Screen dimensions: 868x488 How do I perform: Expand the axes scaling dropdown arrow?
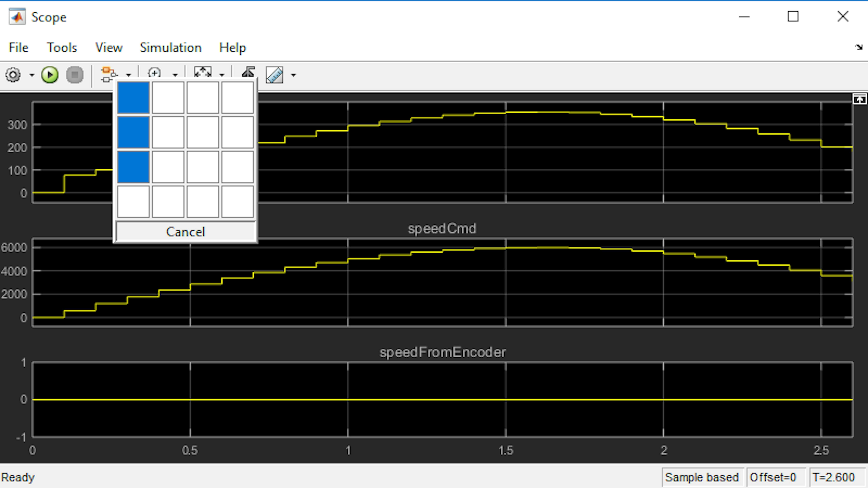click(x=222, y=75)
